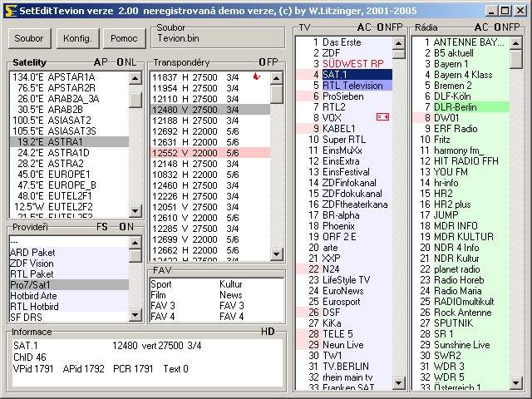Click the Konfig. button
532x399 pixels.
[x=76, y=38]
